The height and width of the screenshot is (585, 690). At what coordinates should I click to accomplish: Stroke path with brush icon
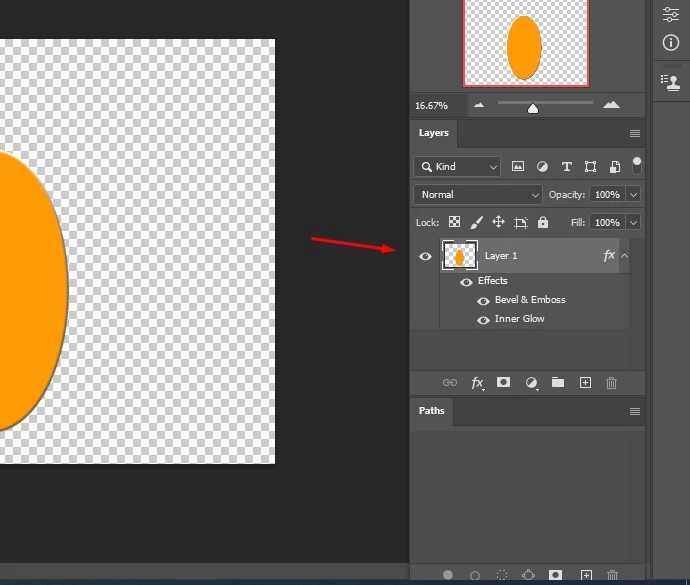coord(475,575)
